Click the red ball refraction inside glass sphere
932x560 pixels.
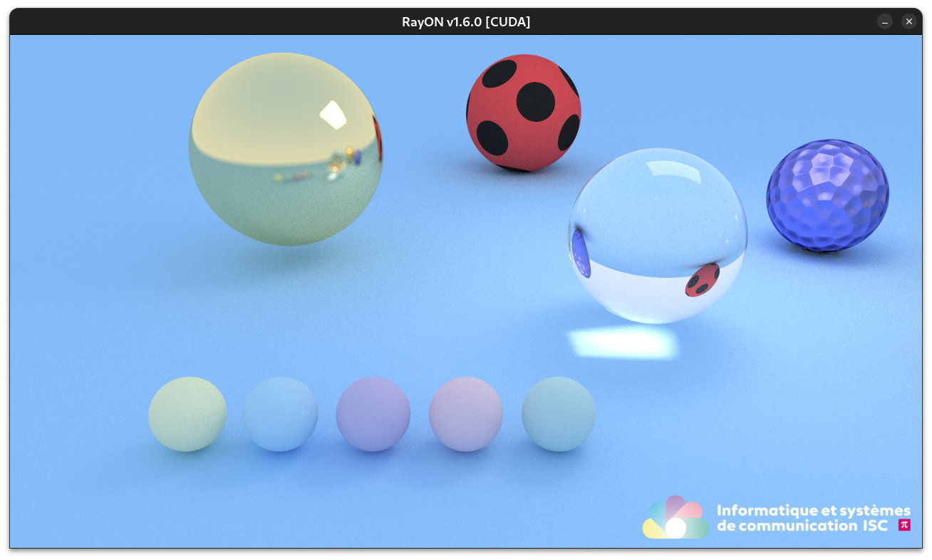702,280
